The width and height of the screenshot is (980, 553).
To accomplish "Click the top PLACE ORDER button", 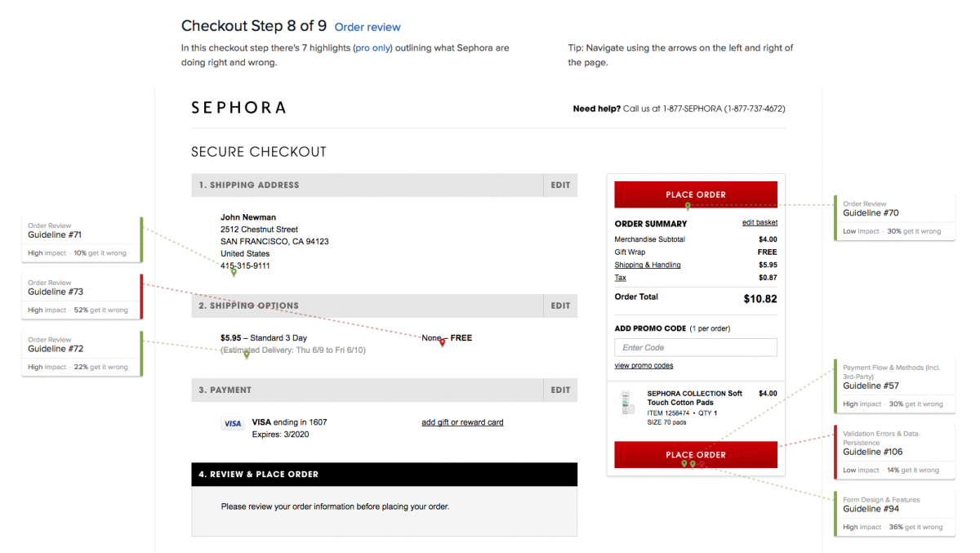I will [x=696, y=194].
